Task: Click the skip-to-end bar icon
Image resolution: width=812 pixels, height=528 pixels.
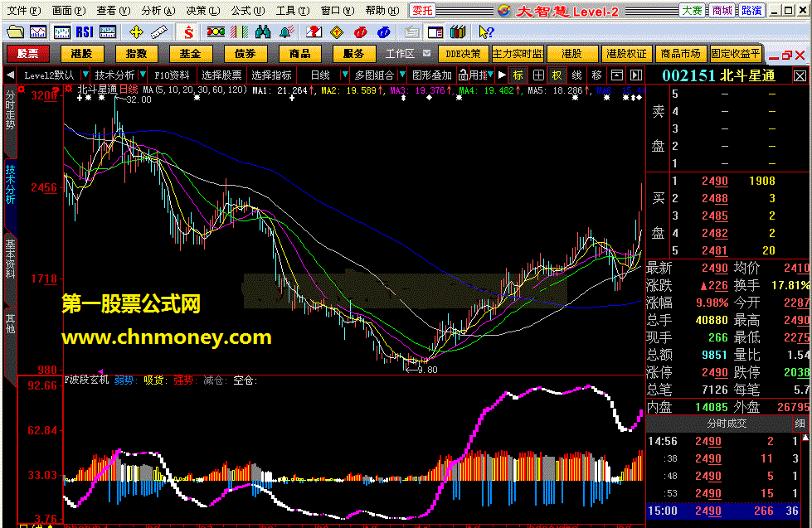Action: point(636,75)
